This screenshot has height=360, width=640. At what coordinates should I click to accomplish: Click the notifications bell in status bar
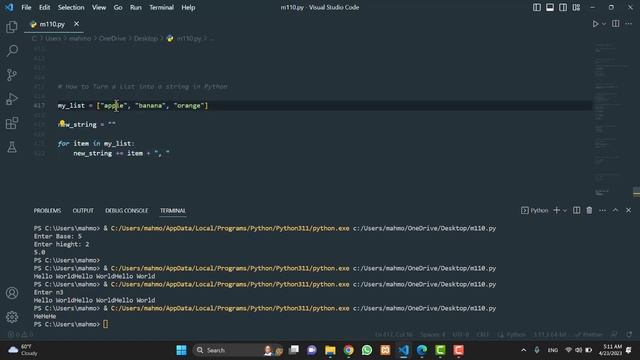pos(629,335)
